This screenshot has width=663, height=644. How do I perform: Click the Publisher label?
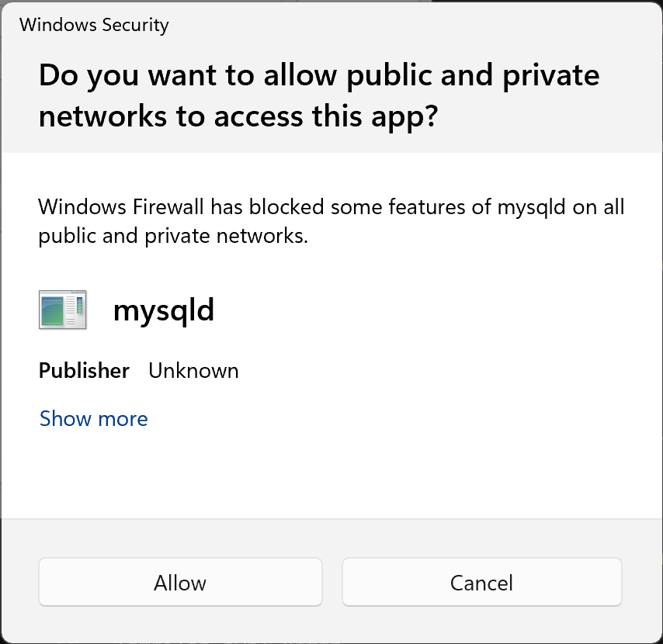click(x=84, y=371)
